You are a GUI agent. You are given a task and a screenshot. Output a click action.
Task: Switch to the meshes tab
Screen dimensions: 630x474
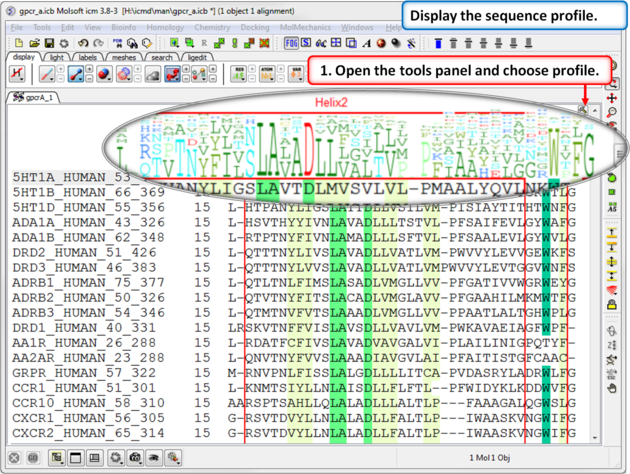tap(123, 57)
